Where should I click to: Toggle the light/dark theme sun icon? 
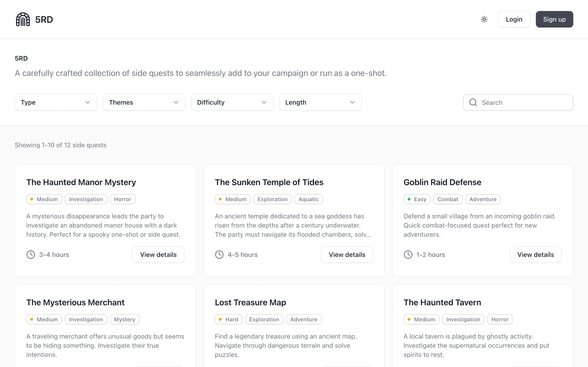point(484,19)
